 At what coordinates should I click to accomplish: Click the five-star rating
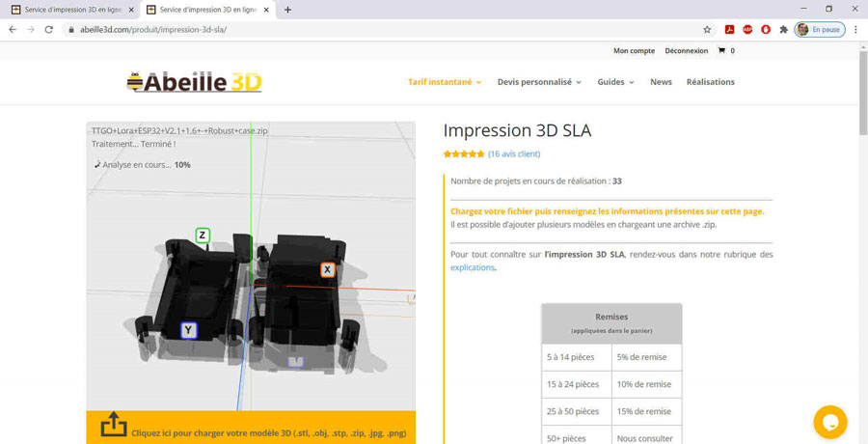464,154
